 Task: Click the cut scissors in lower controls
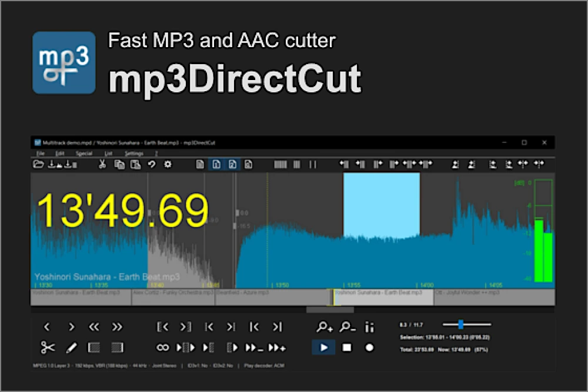pos(48,348)
